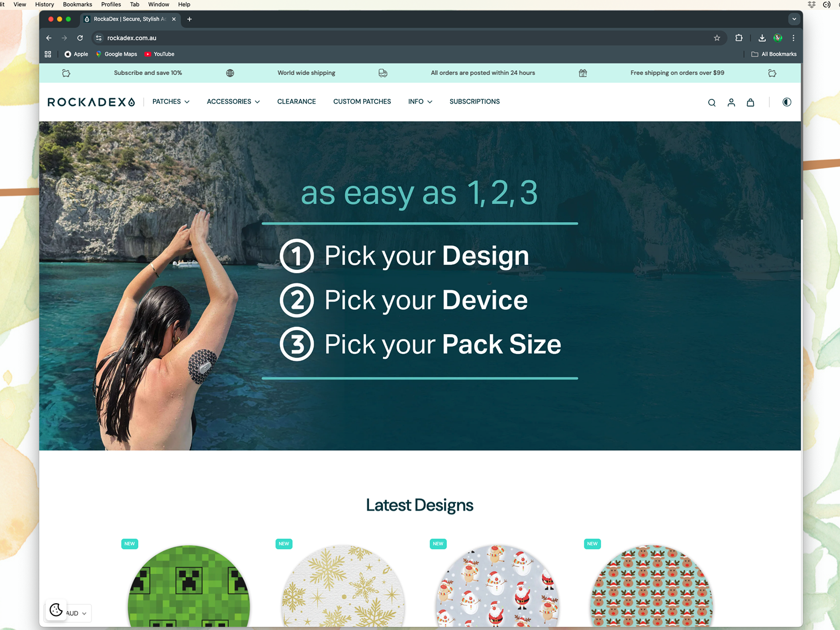The image size is (840, 630).
Task: Show Chrome downloads
Action: pyautogui.click(x=762, y=38)
